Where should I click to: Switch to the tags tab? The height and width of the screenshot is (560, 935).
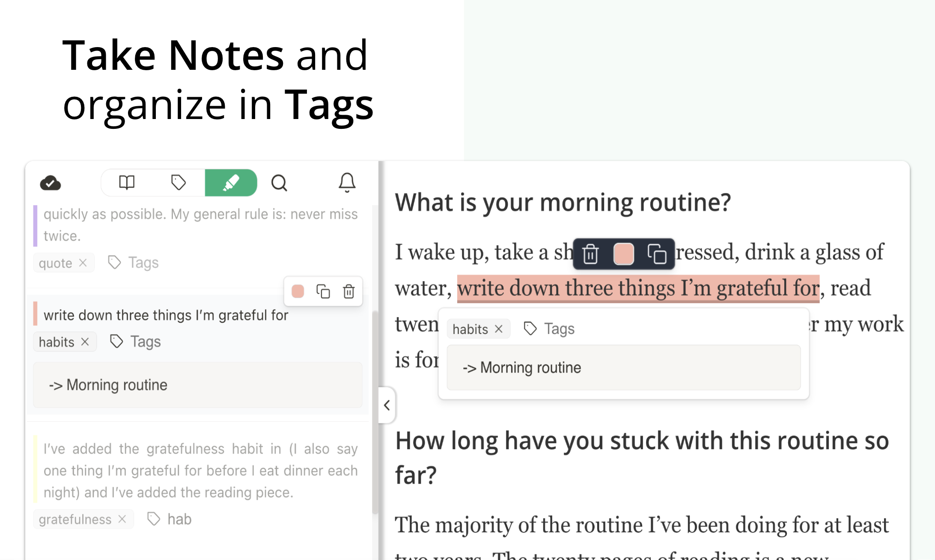179,183
